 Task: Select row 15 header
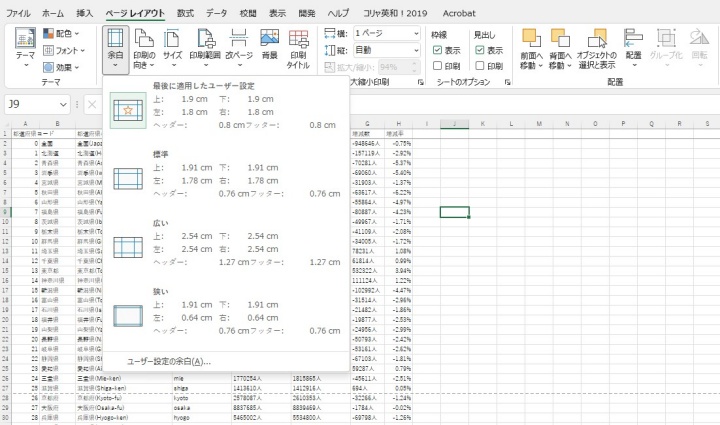click(5, 270)
